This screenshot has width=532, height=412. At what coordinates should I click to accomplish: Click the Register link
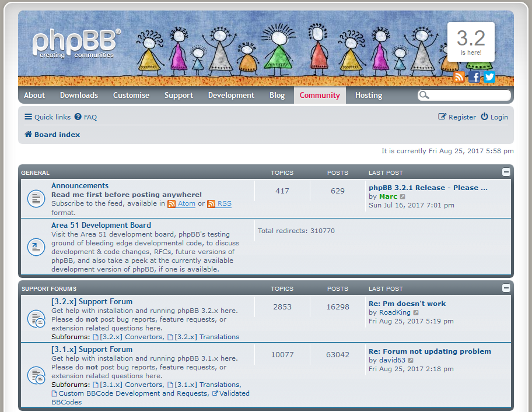tap(462, 117)
